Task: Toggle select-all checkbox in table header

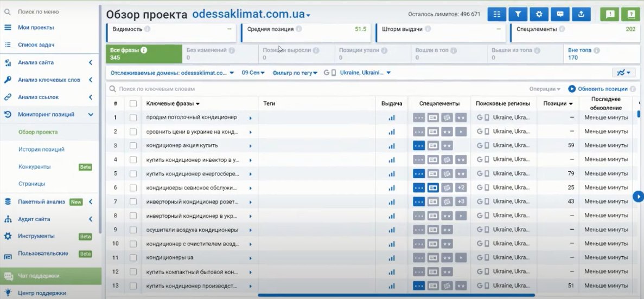Action: coord(133,104)
